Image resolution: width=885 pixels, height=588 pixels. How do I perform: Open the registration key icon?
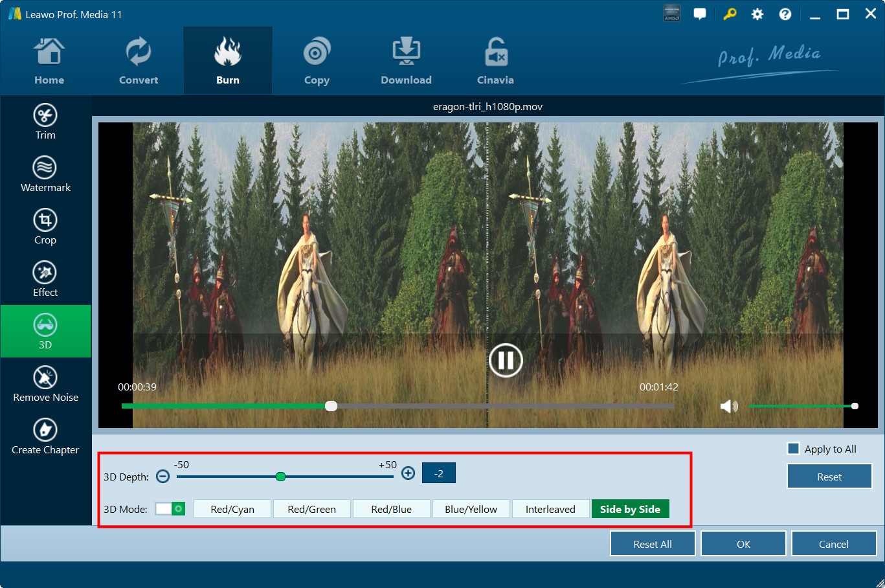pos(730,14)
